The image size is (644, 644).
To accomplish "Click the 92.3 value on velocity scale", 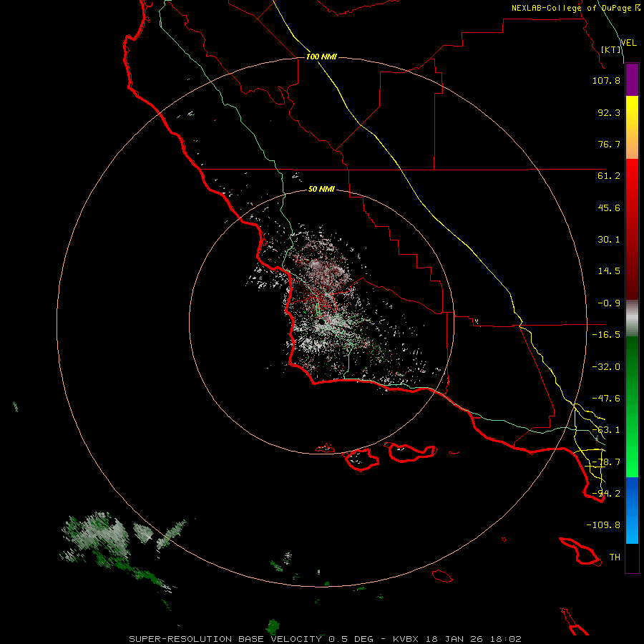I will (x=609, y=112).
